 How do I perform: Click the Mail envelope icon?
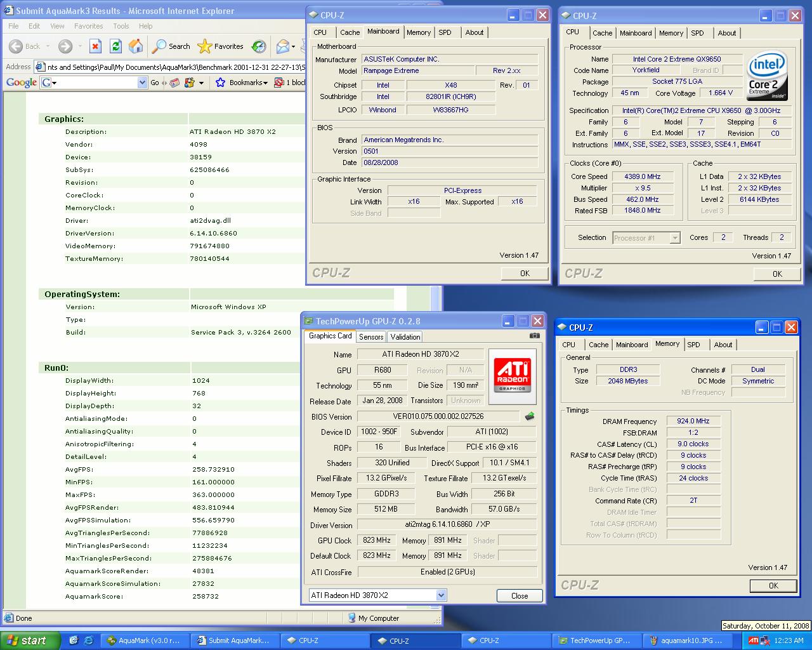pyautogui.click(x=283, y=46)
